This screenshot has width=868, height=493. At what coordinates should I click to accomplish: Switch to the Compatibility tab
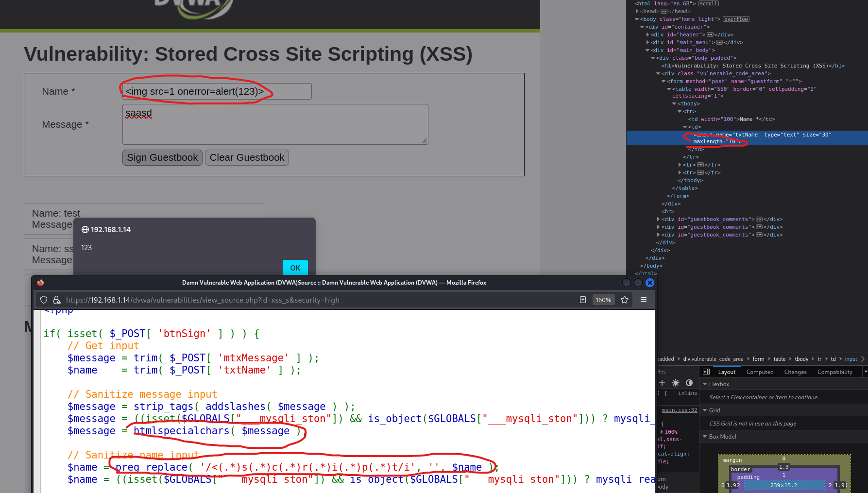834,372
